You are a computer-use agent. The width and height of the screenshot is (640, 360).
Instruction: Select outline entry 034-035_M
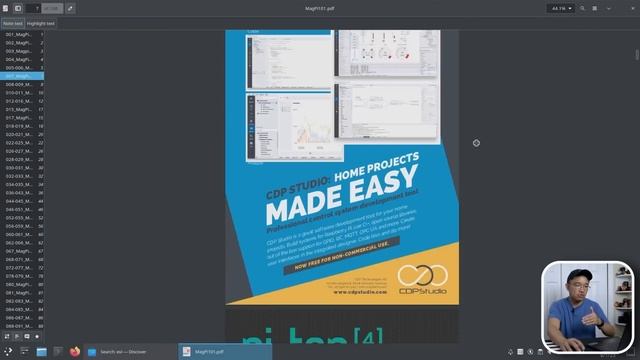(22, 184)
